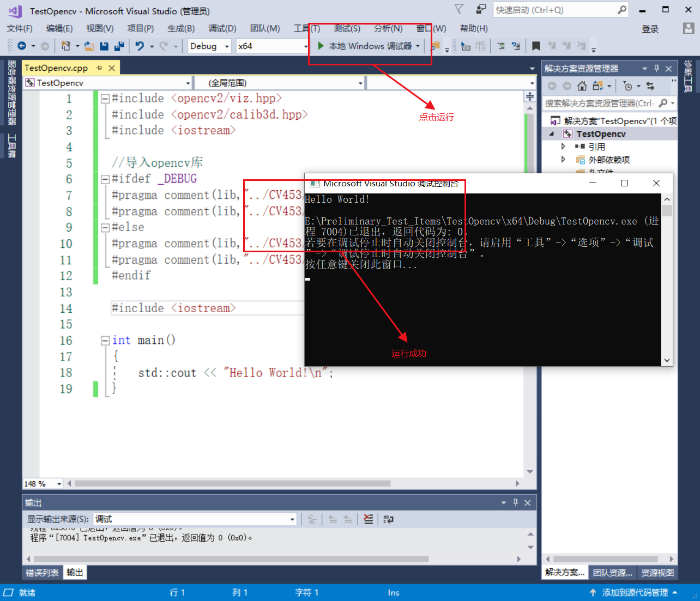Toggle a bookmark with the Bookmark icon

click(x=536, y=46)
